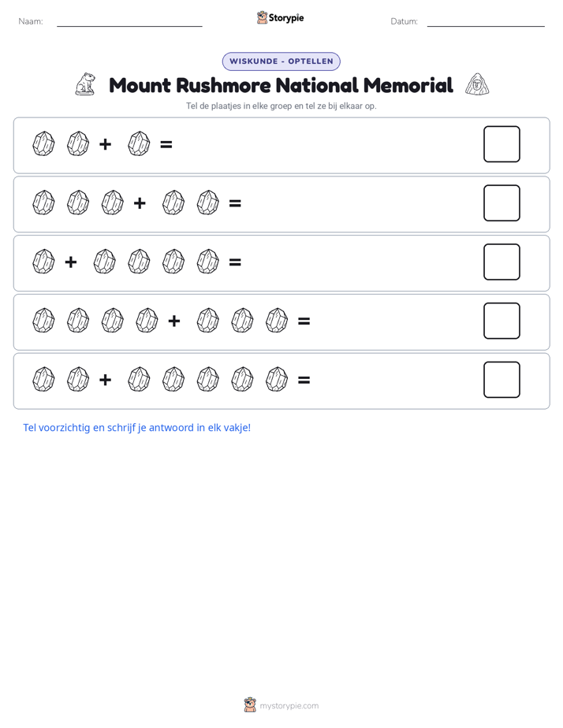Click the mystorypie.com footer bear icon
563x728 pixels.
click(250, 705)
